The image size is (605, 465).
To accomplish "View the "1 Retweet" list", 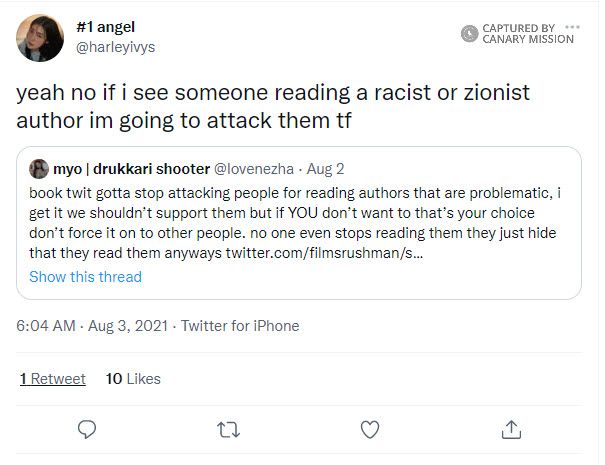I will (x=52, y=379).
